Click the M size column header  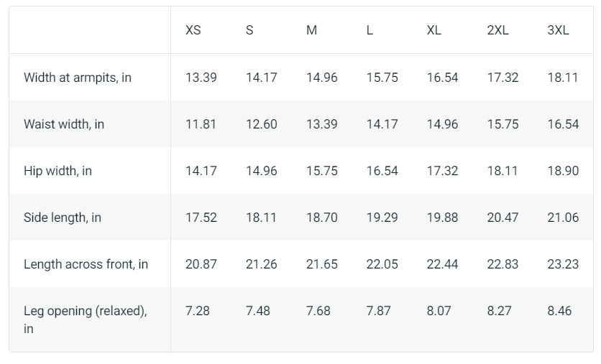[x=311, y=30]
